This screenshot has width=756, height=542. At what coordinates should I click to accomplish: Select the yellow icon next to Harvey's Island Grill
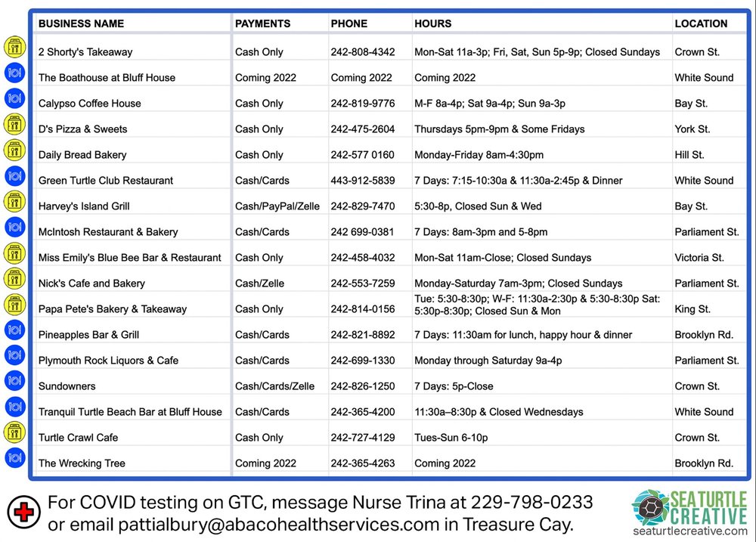[14, 201]
